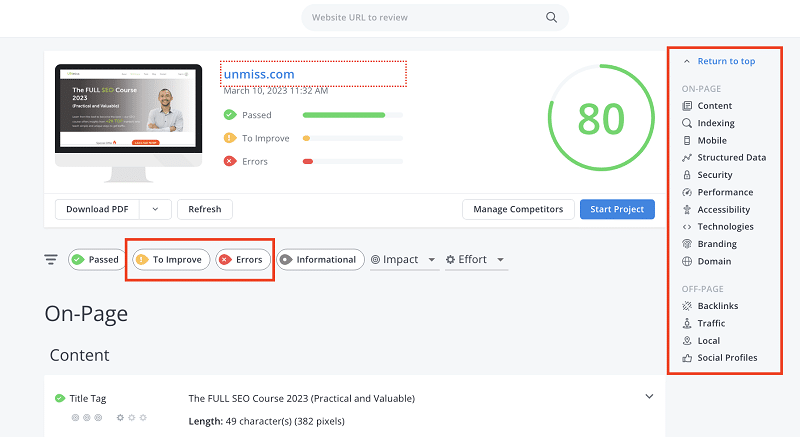
Task: Click the Download PDF button
Action: (97, 209)
